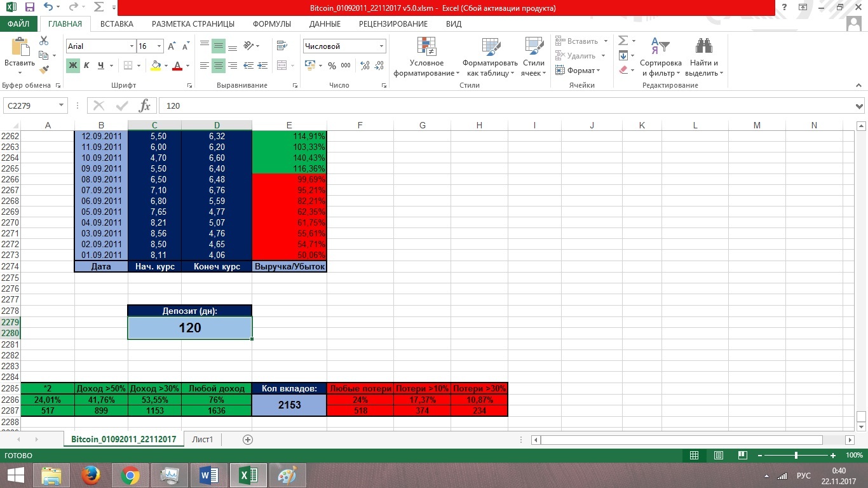868x488 pixels.
Task: Expand the Name Box dropdown arrow
Action: (61, 105)
